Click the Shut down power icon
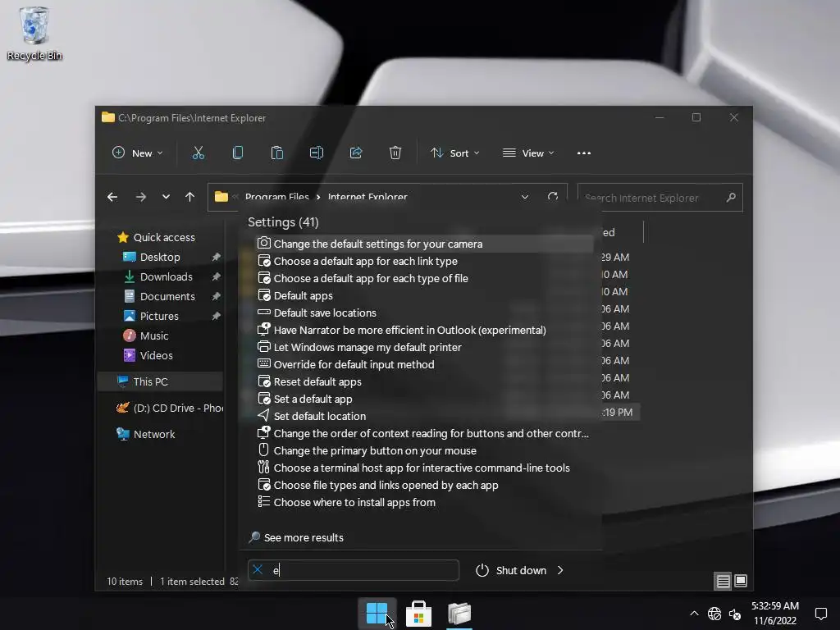The height and width of the screenshot is (630, 840). coord(482,571)
